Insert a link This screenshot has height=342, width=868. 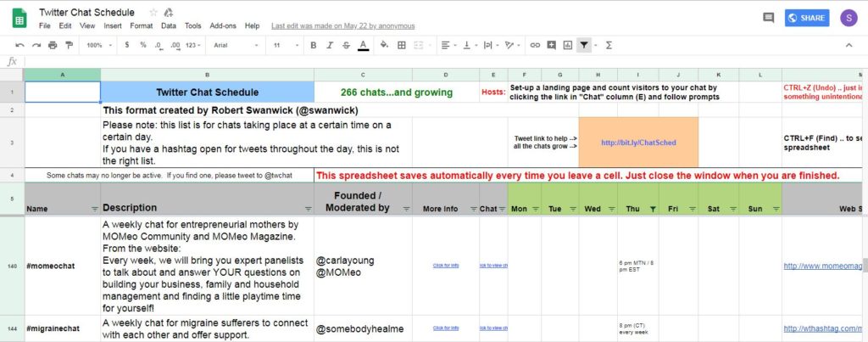[535, 45]
